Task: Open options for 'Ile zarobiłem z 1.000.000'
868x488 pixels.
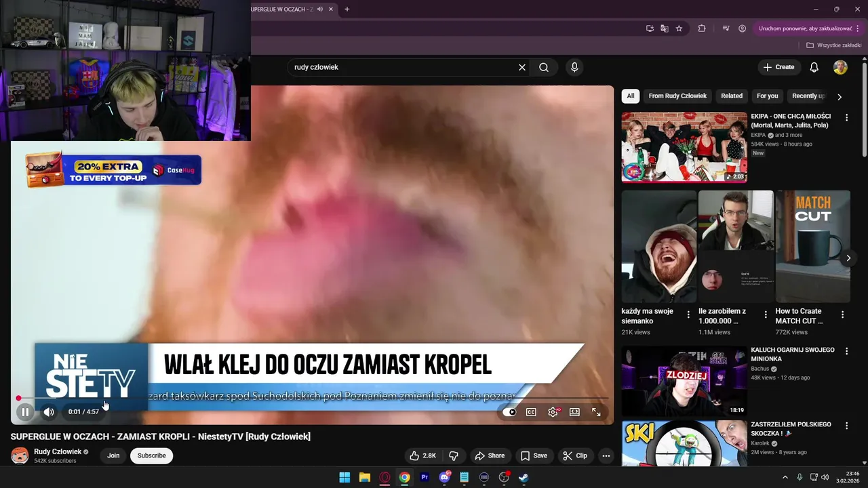Action: point(766,314)
